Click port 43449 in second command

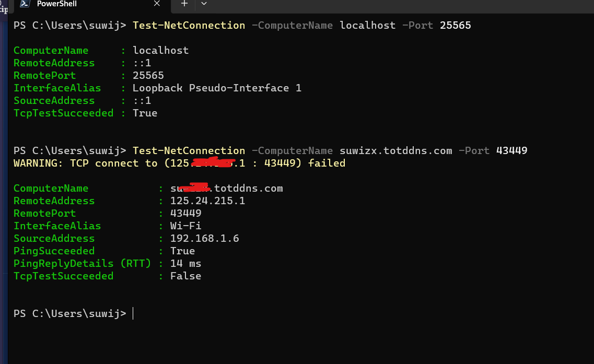click(x=512, y=151)
